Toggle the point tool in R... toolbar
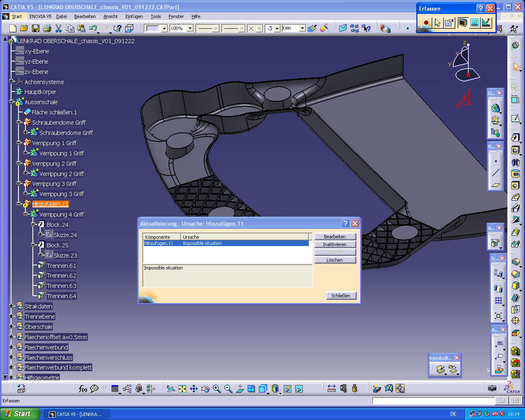 (496, 161)
